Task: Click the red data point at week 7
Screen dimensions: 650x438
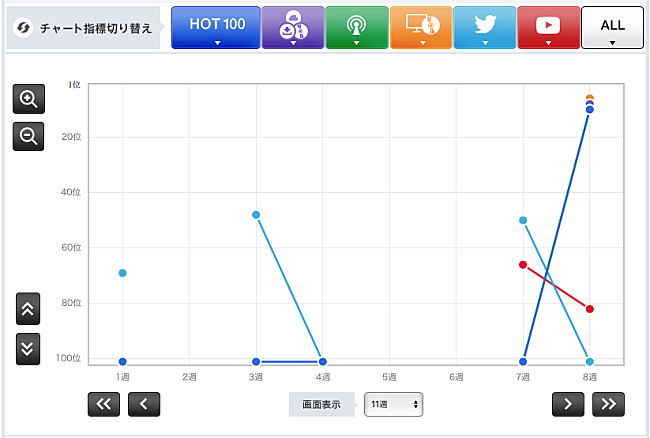Action: [x=523, y=265]
